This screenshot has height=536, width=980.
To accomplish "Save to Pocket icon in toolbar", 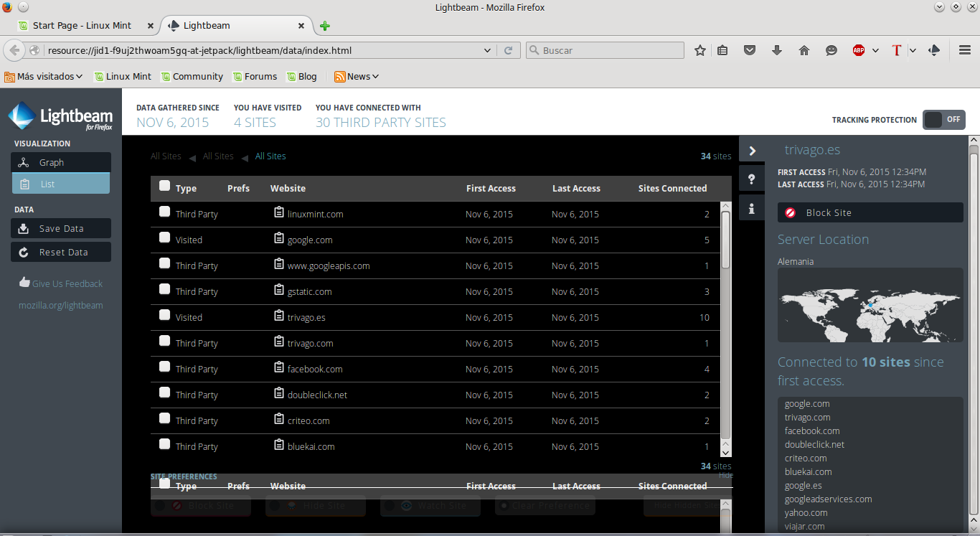I will point(750,50).
